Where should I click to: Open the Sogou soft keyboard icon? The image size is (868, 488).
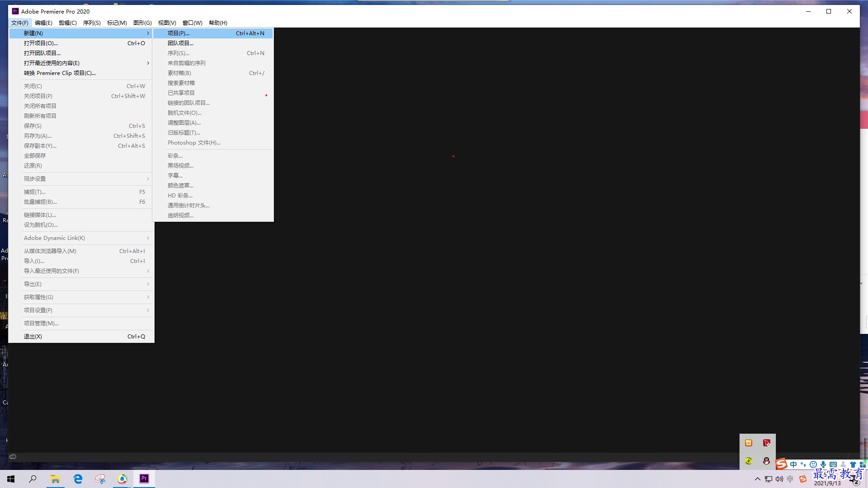click(833, 465)
